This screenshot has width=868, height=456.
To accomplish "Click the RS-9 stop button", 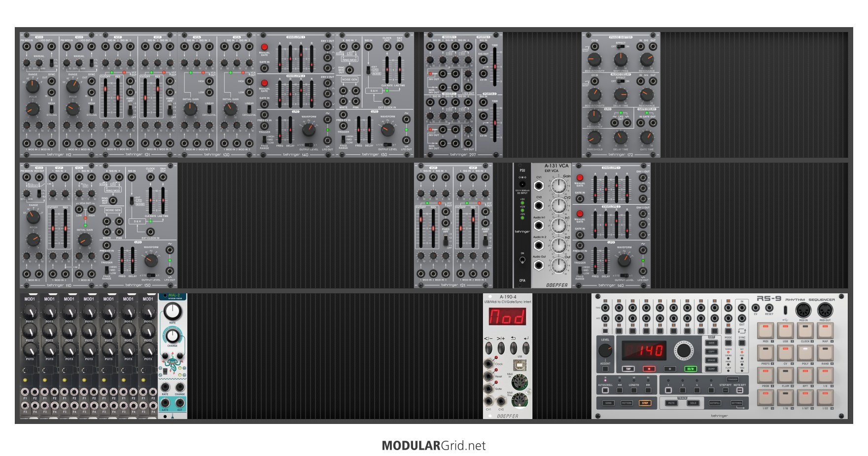I will (x=670, y=369).
